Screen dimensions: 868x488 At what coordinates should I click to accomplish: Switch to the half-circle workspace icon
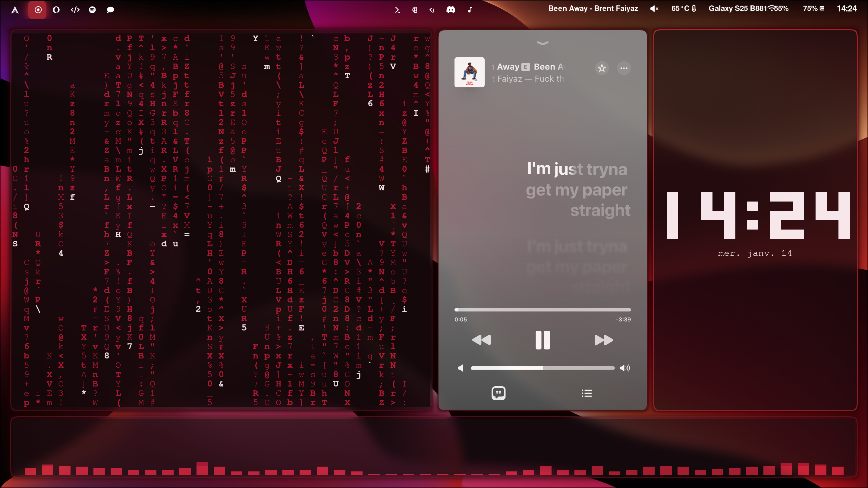tap(56, 10)
